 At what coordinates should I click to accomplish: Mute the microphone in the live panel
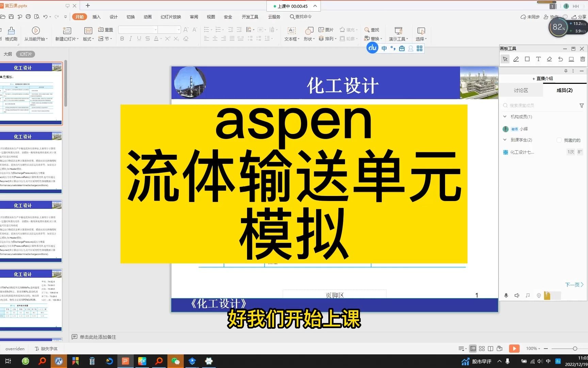(506, 295)
